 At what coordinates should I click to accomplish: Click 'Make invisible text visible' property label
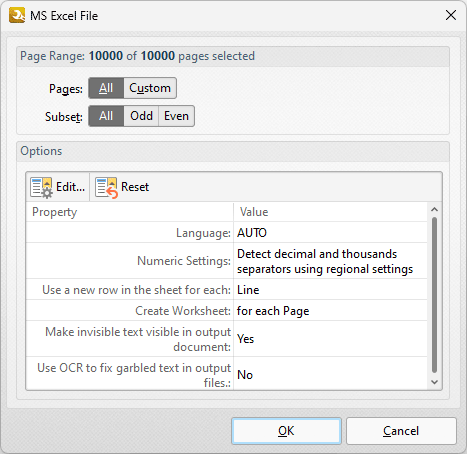coord(138,339)
